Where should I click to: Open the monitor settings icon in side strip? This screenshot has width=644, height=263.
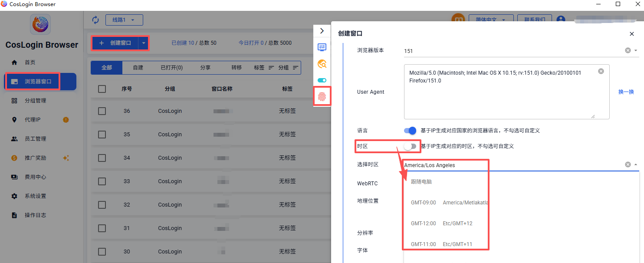pyautogui.click(x=322, y=47)
